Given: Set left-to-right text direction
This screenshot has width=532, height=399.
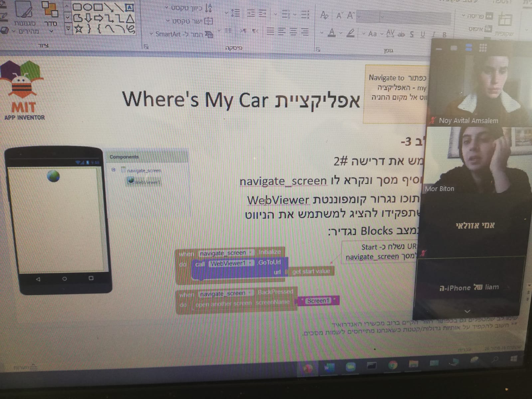Looking at the screenshot, I should click(x=243, y=31).
